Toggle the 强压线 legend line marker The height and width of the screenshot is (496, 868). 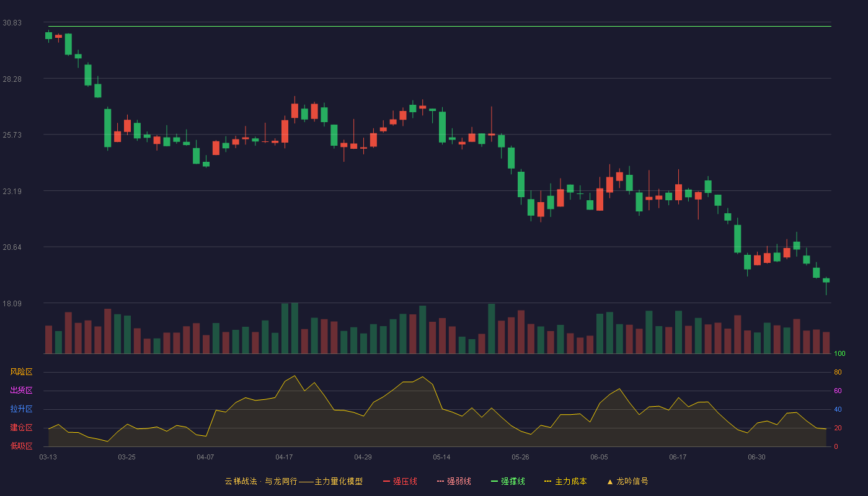pyautogui.click(x=386, y=481)
